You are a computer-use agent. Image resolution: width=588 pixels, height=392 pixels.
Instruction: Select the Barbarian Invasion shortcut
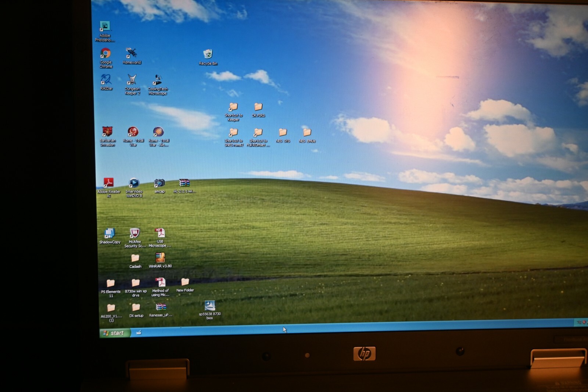[x=107, y=136]
